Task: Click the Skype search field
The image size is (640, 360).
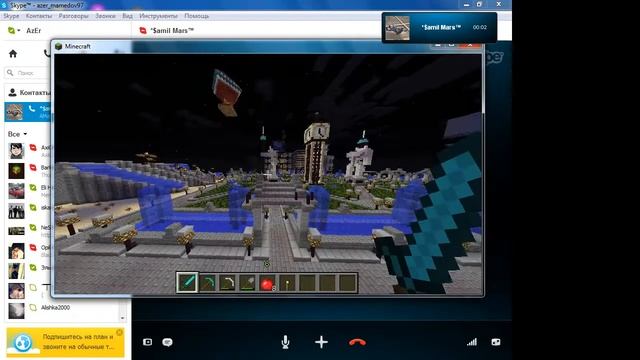Action: 27,73
